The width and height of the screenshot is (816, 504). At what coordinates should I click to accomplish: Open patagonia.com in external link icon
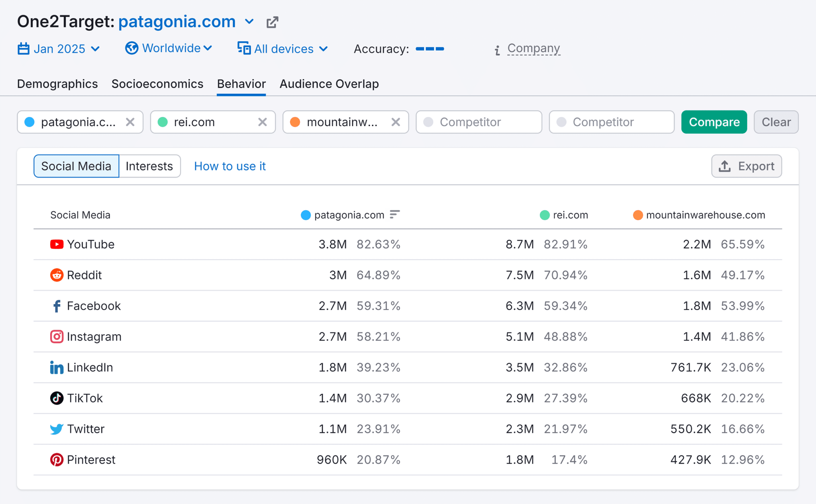(272, 22)
